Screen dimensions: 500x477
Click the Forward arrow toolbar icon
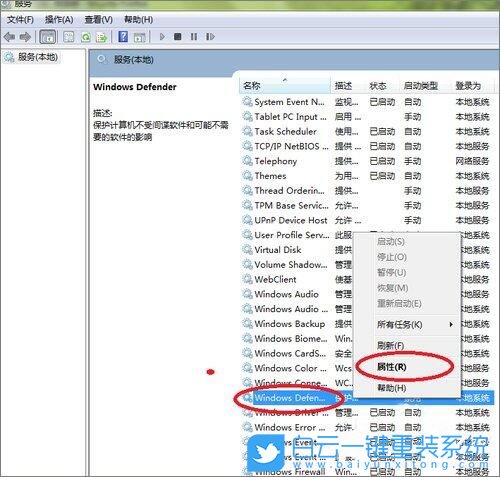tap(25, 37)
